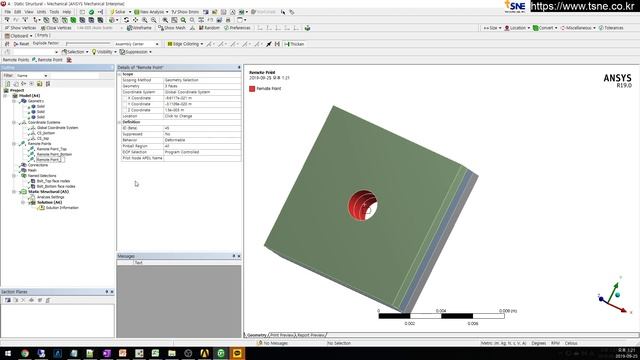Toggle Show Mesh in the toolbar
The height and width of the screenshot is (360, 640).
tap(171, 28)
